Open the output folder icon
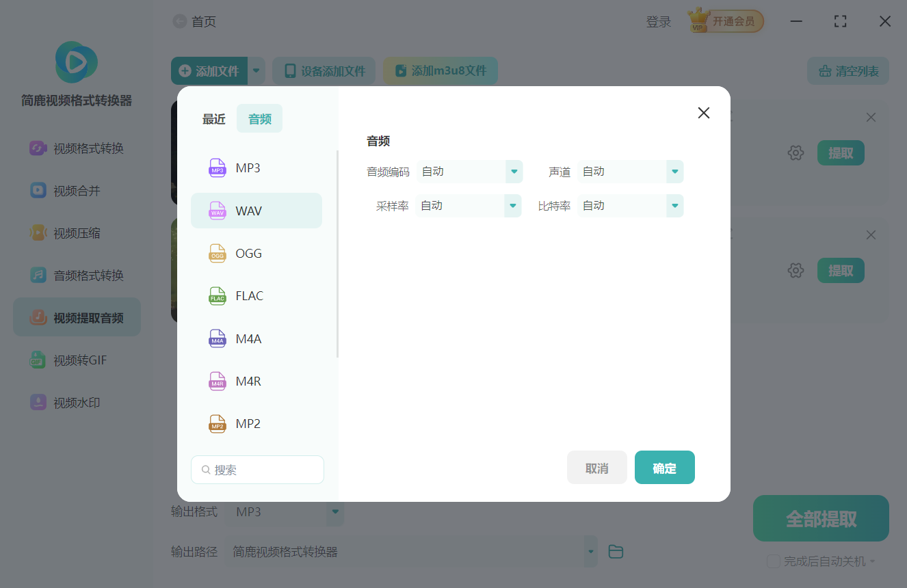This screenshot has height=588, width=907. coord(616,552)
